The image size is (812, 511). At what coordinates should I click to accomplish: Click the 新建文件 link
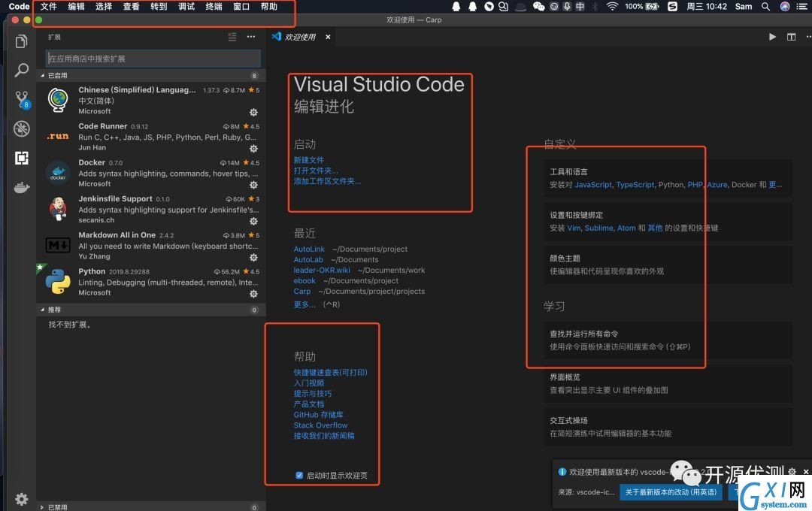tap(309, 160)
